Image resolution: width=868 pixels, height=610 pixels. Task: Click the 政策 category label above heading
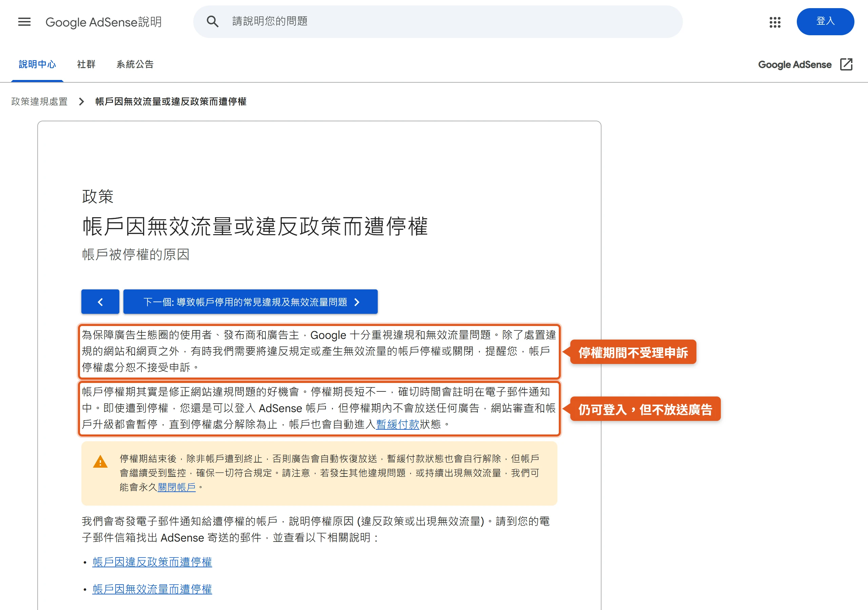98,197
